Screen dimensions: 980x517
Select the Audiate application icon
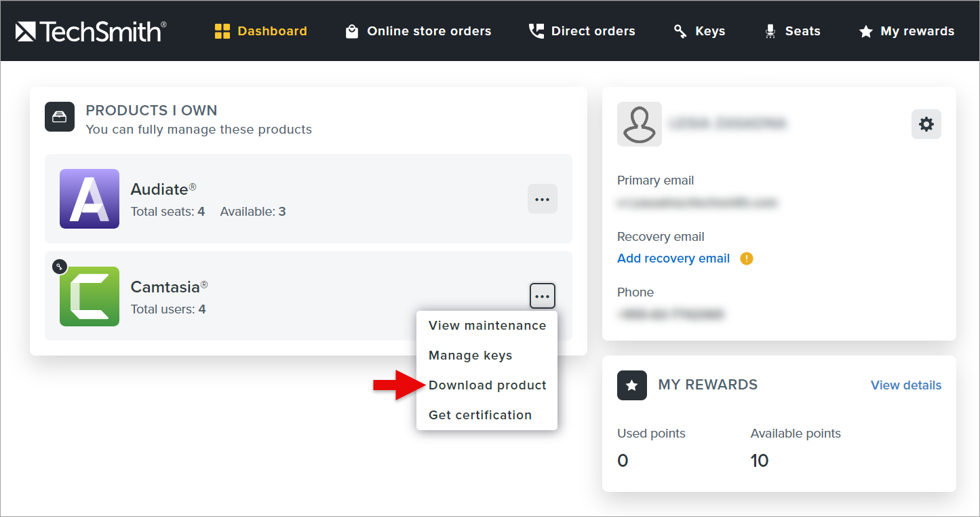[89, 199]
